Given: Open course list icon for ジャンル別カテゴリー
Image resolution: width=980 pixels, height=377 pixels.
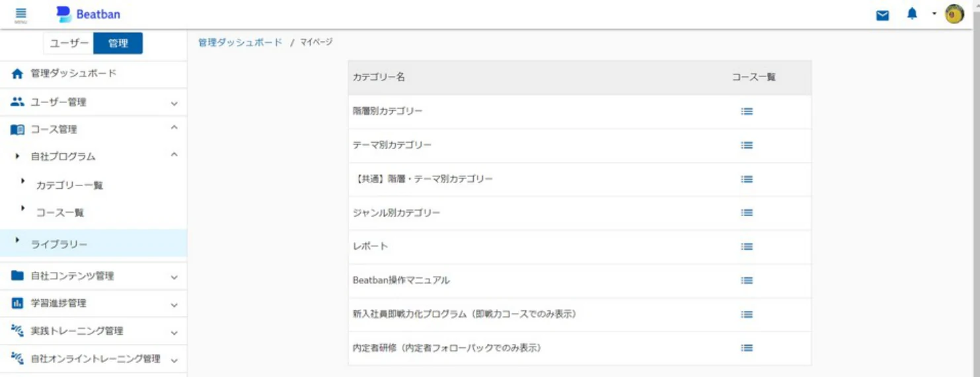Looking at the screenshot, I should (x=747, y=213).
